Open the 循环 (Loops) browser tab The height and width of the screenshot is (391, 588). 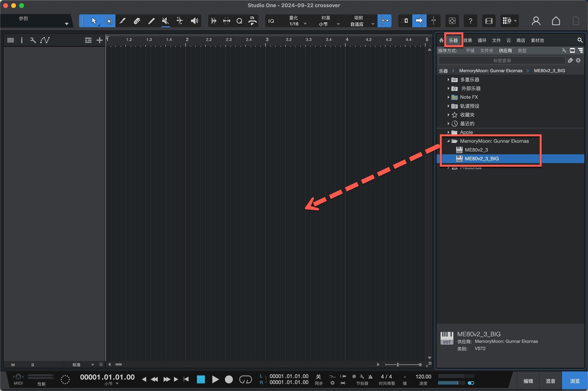(x=482, y=40)
